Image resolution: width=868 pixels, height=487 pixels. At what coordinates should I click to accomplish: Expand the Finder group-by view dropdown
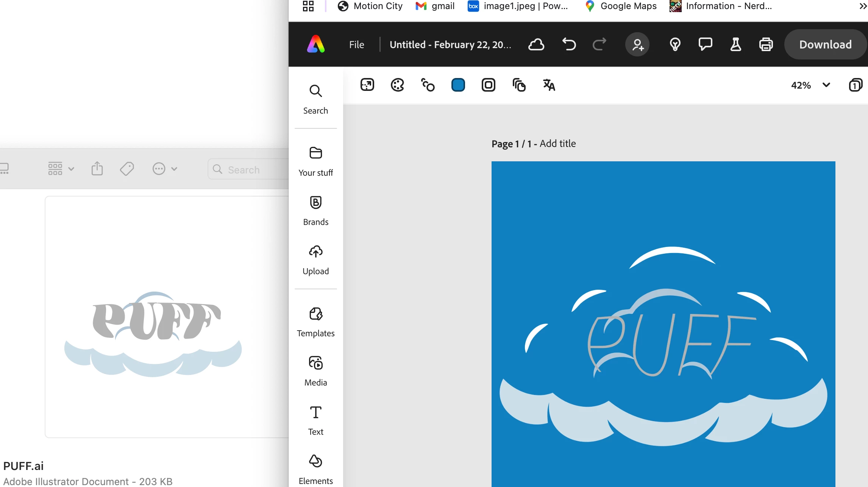click(61, 169)
